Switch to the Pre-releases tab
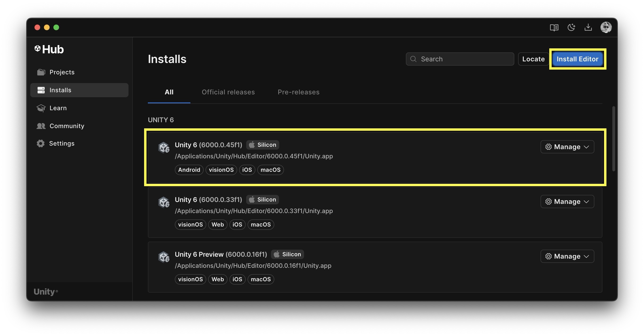The height and width of the screenshot is (336, 644). click(x=299, y=92)
